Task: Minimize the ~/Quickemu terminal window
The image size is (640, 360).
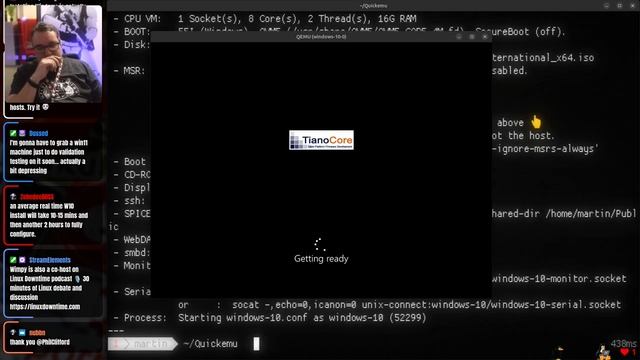Action: [607, 6]
